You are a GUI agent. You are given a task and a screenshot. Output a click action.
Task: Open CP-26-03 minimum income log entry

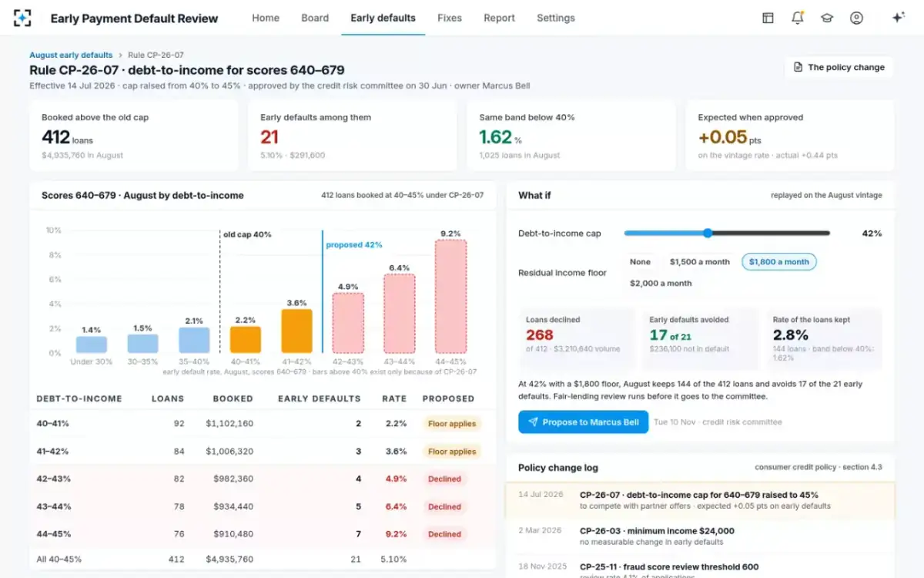coord(701,536)
